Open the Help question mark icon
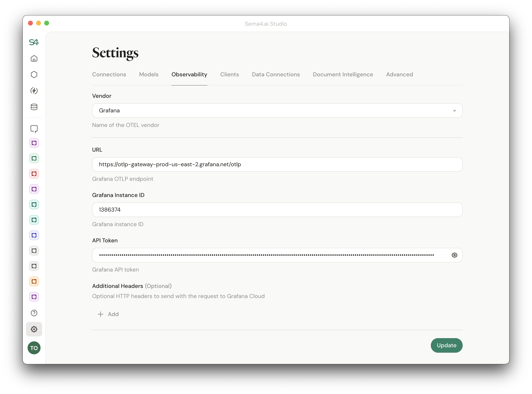 point(34,313)
